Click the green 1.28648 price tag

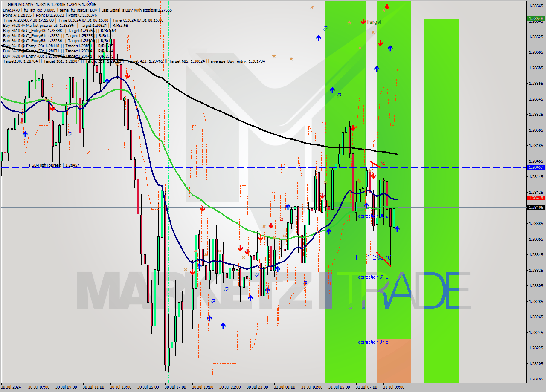[x=536, y=18]
